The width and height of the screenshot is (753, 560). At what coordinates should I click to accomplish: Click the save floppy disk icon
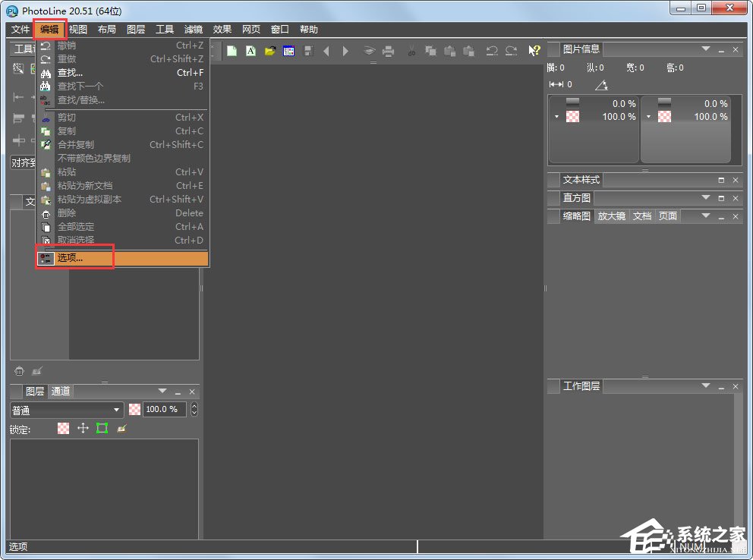308,51
